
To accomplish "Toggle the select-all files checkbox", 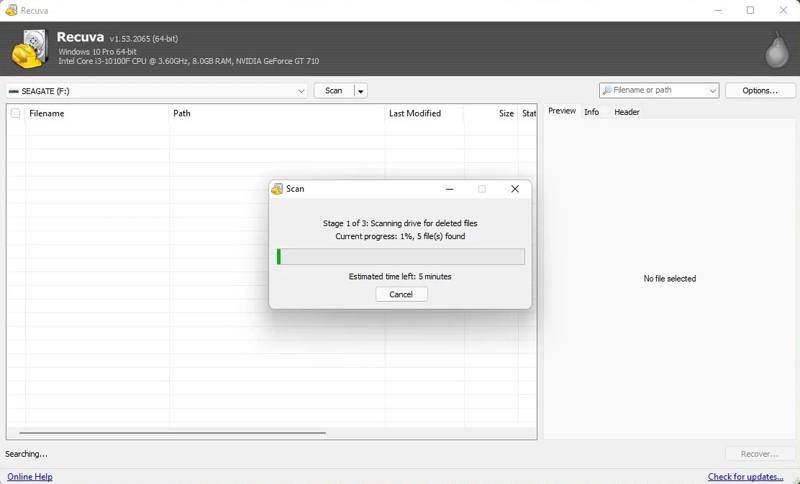I will 15,113.
